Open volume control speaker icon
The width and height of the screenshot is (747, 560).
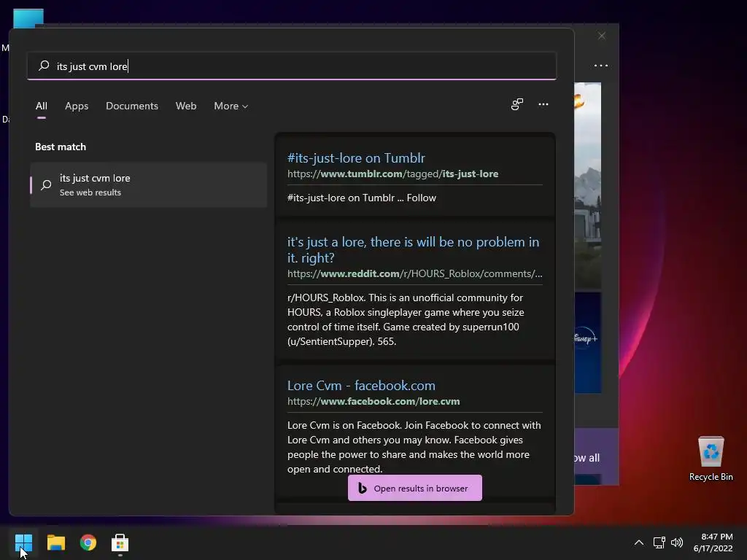point(676,542)
